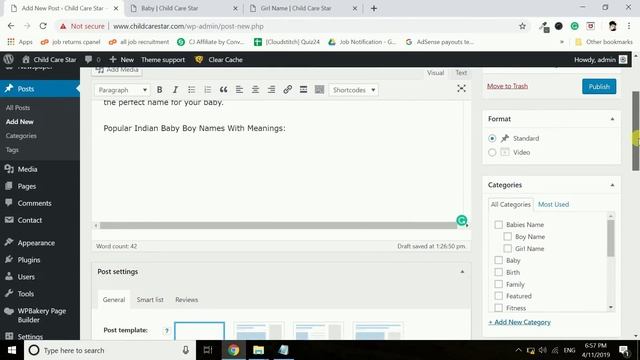Click the editor horizontal scrollbar
The height and width of the screenshot is (360, 640).
[278, 225]
